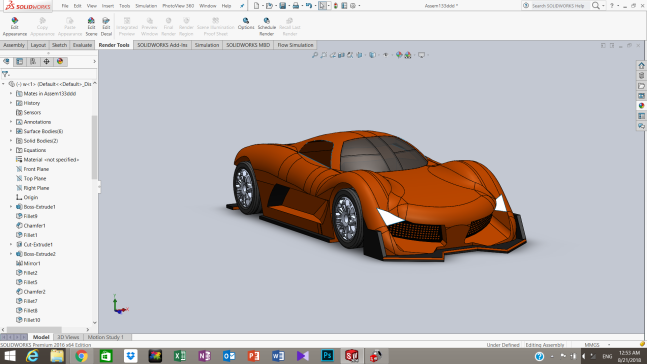Expand the Surface Bodies folder

(x=11, y=131)
